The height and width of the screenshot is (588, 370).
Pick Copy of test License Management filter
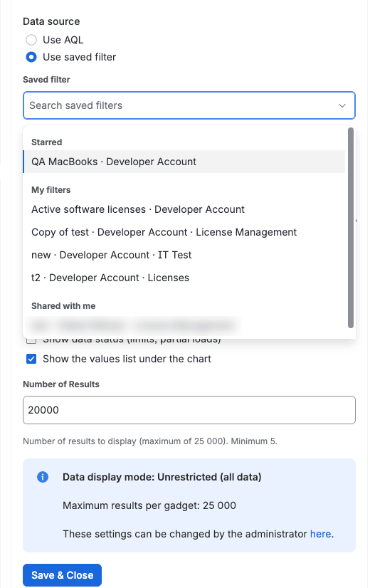(x=184, y=232)
